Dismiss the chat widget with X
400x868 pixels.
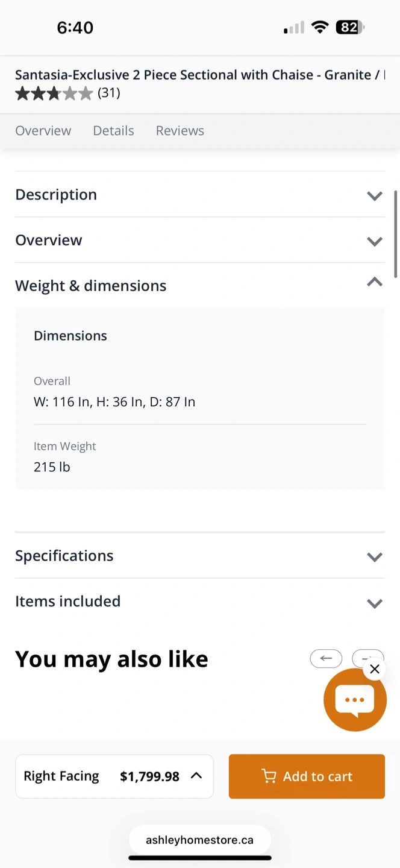coord(375,668)
